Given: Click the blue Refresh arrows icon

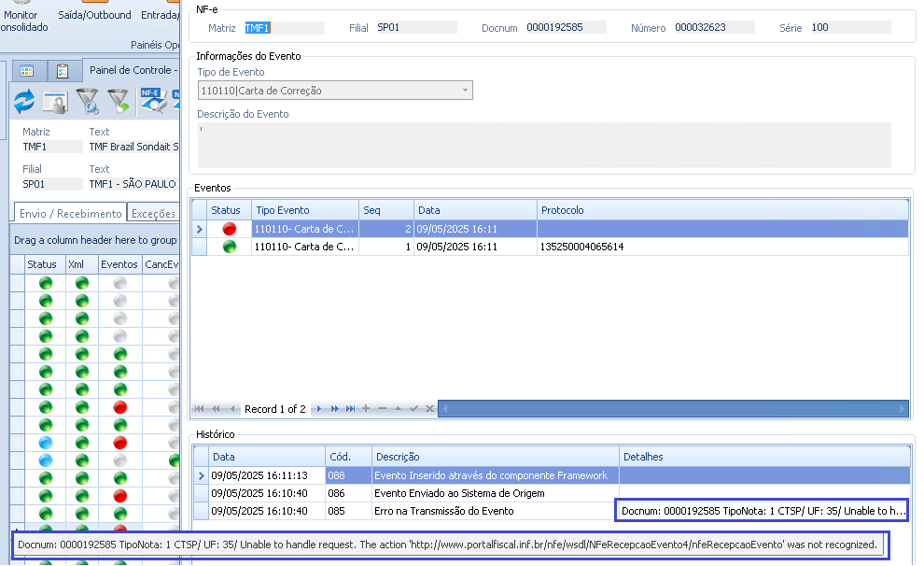Looking at the screenshot, I should click(23, 101).
